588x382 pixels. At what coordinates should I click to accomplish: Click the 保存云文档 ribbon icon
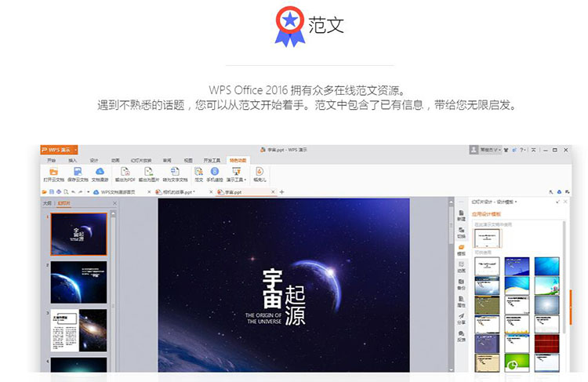[x=78, y=172]
